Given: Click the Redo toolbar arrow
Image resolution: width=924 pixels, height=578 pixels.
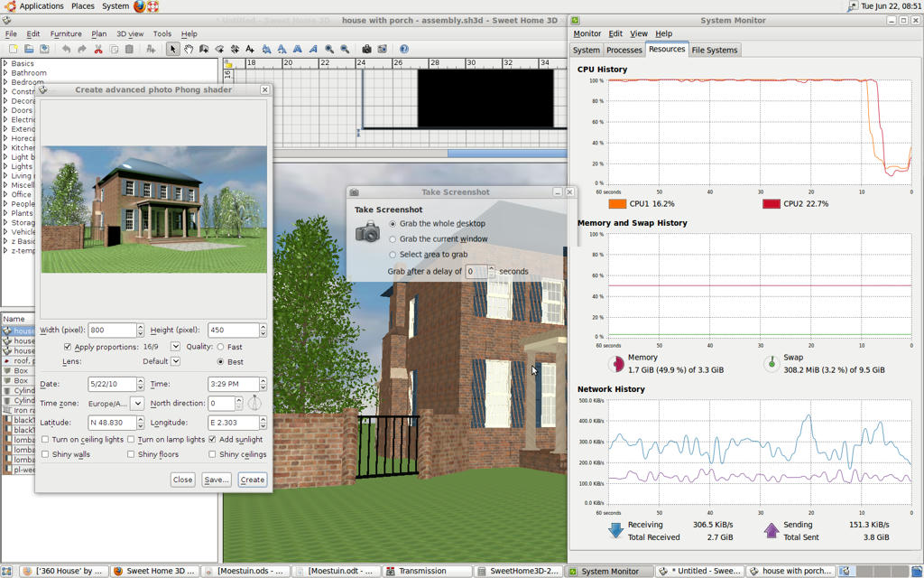Looking at the screenshot, I should (x=82, y=49).
